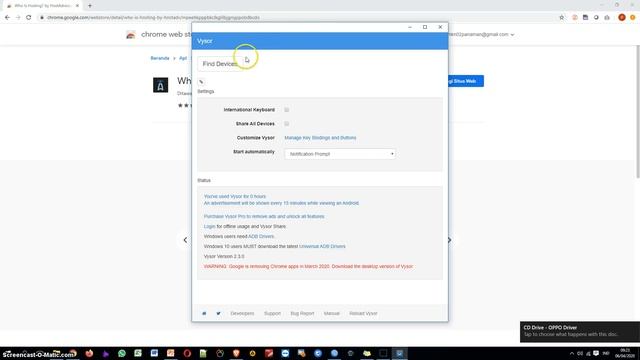Image resolution: width=640 pixels, height=360 pixels.
Task: Click the Reload Vysor footer item
Action: pos(363,313)
